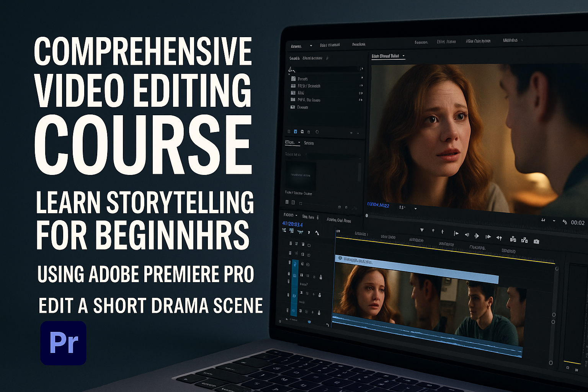The image size is (588, 392).
Task: Click the Adobe Premiere Pro Pr logo
Action: [63, 343]
